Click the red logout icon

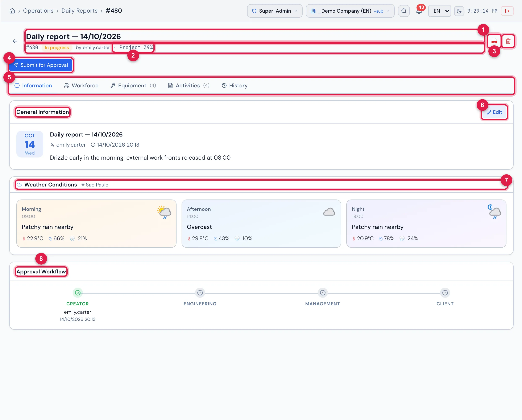tap(507, 11)
